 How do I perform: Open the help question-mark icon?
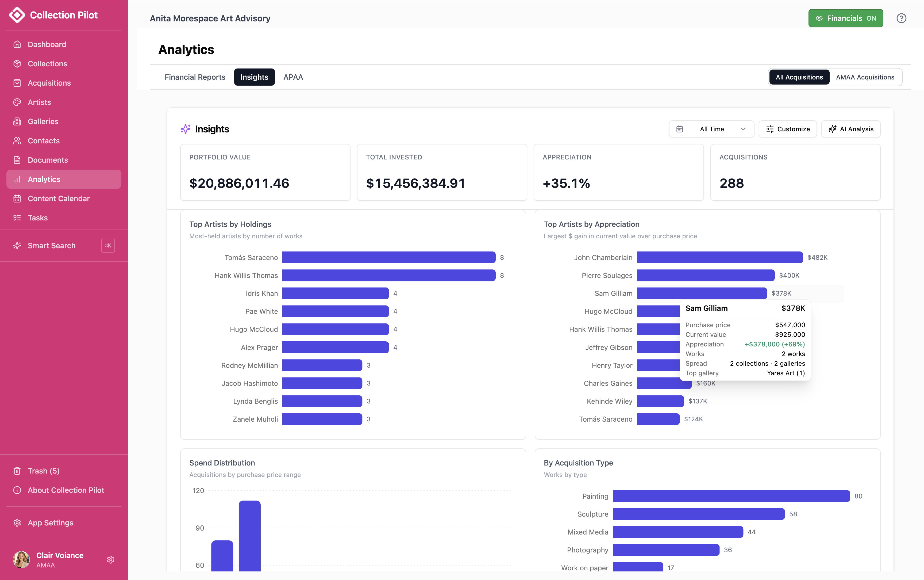pyautogui.click(x=901, y=18)
